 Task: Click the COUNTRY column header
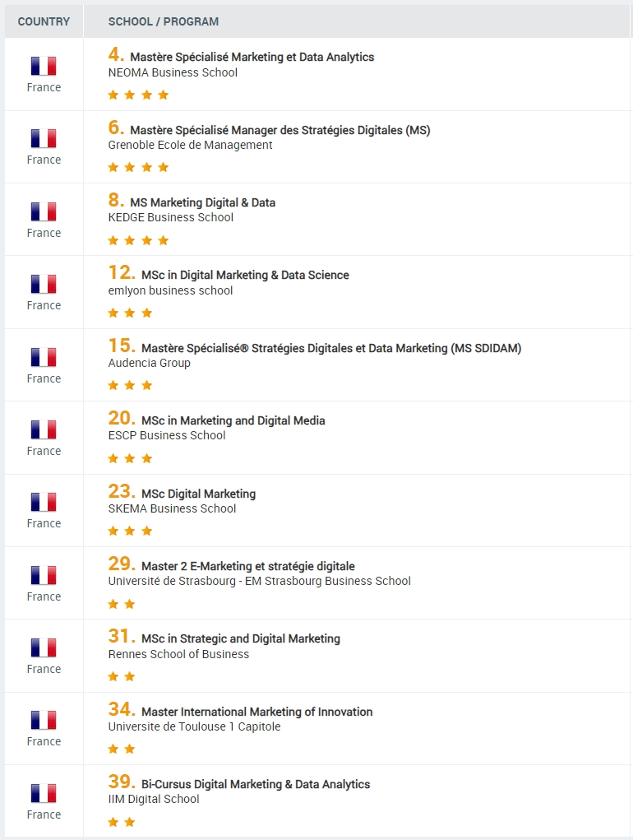click(44, 21)
